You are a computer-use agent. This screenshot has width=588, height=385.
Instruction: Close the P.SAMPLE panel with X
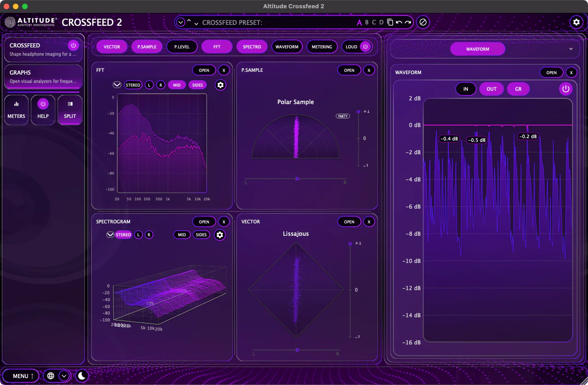369,70
